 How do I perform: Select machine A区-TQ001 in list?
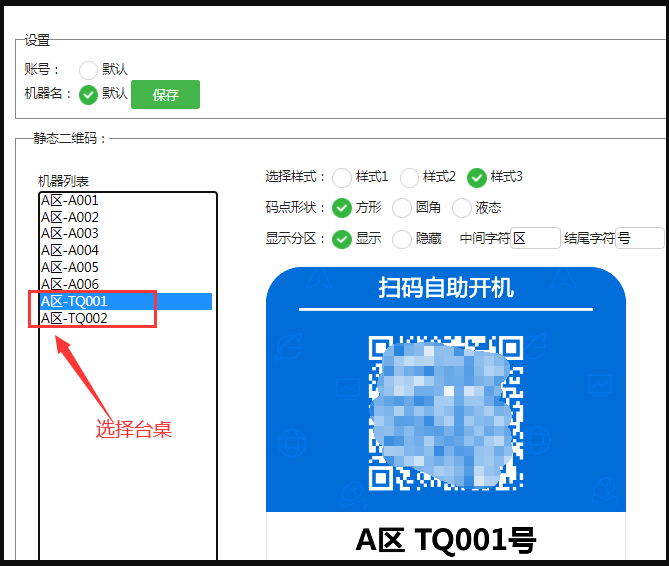(x=126, y=301)
